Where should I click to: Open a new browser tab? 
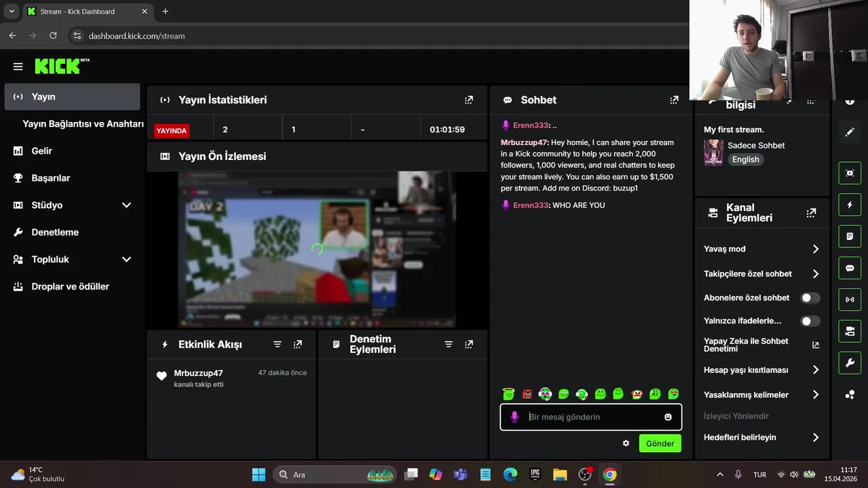(x=165, y=12)
